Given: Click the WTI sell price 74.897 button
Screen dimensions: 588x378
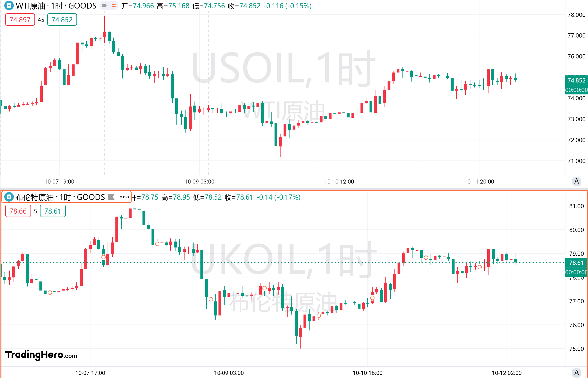Looking at the screenshot, I should coord(20,20).
